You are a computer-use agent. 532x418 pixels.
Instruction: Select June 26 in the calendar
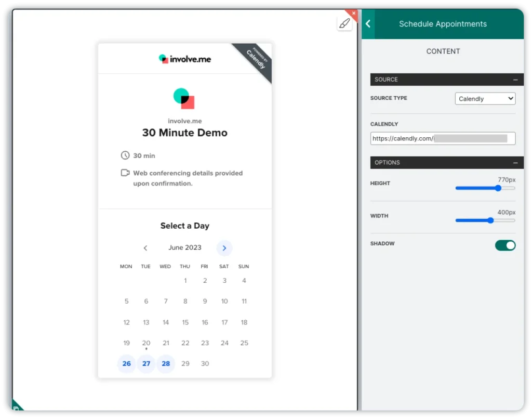[127, 363]
